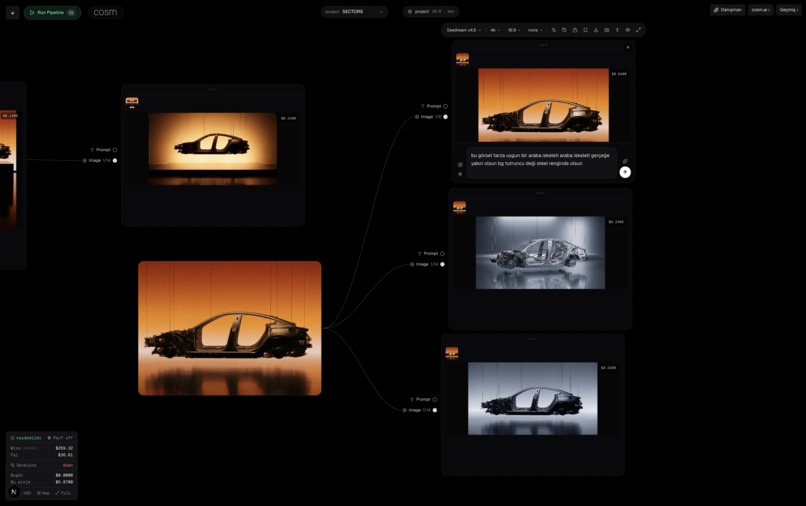Click the drag handle dots of silhouette node
The image size is (806, 506).
(213, 89)
